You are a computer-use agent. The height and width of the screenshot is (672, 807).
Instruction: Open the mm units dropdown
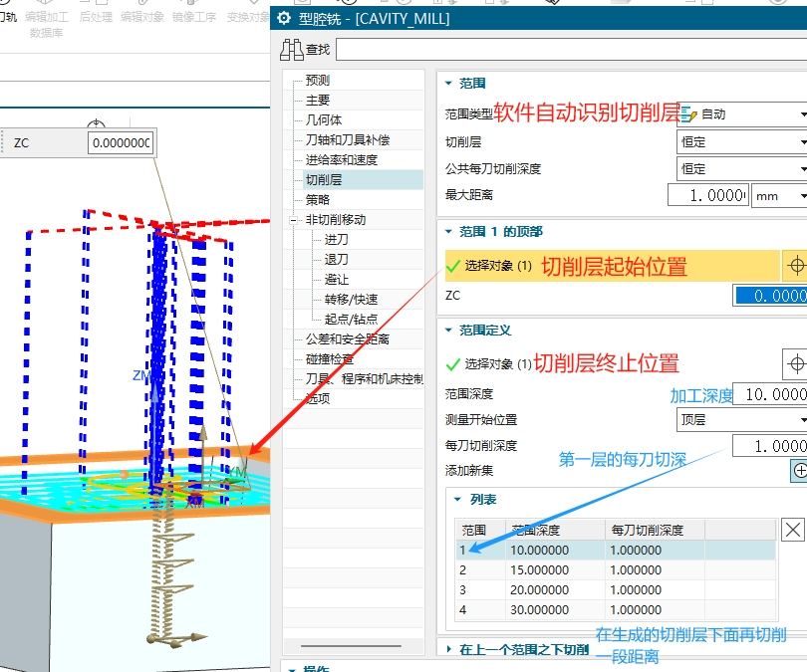pos(779,195)
